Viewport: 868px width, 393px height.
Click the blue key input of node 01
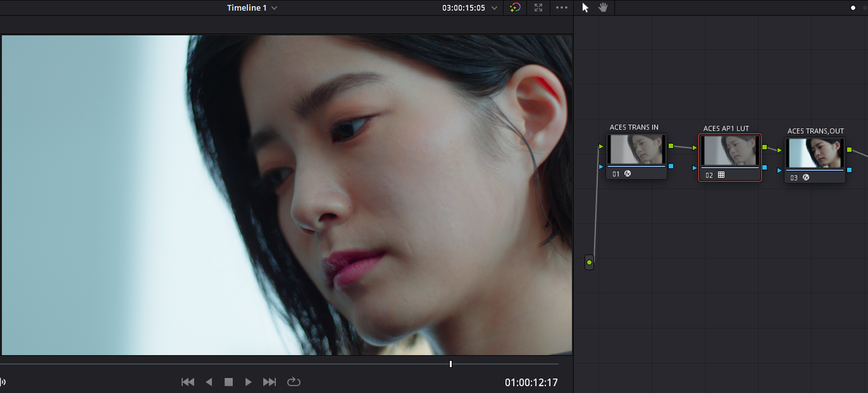[x=601, y=166]
